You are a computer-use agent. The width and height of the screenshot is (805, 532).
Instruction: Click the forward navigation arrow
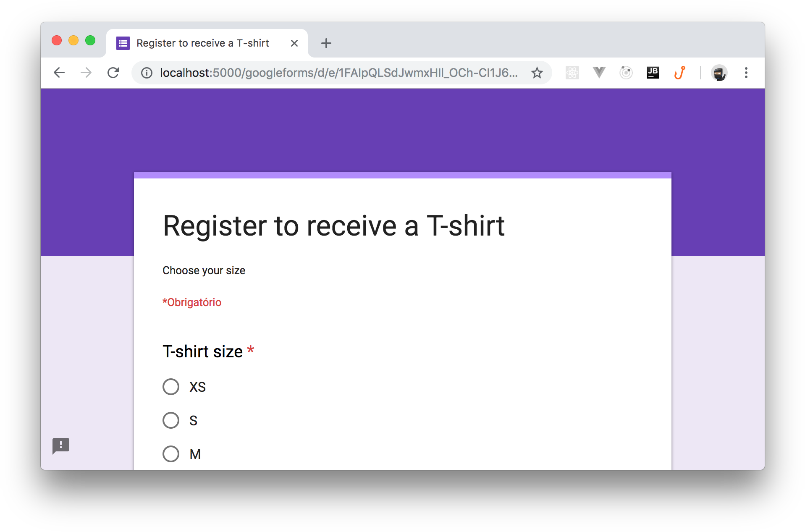point(86,73)
